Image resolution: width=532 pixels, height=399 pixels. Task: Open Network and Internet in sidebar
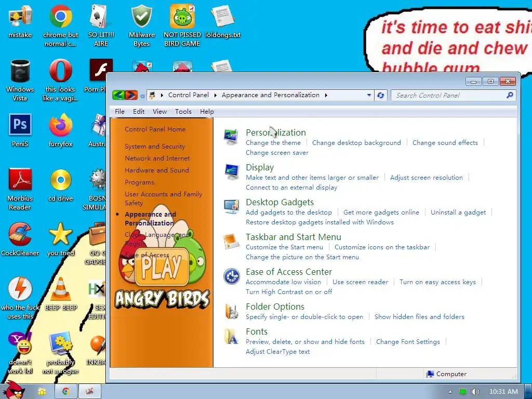(x=157, y=158)
